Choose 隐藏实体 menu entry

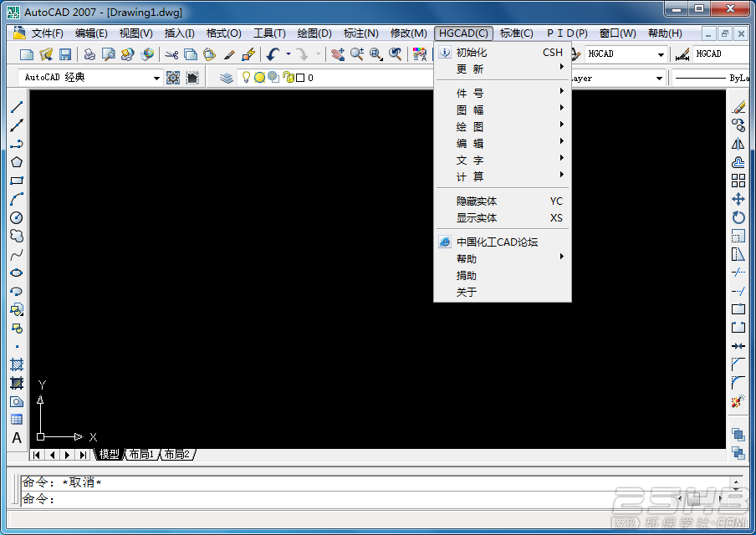pos(503,201)
